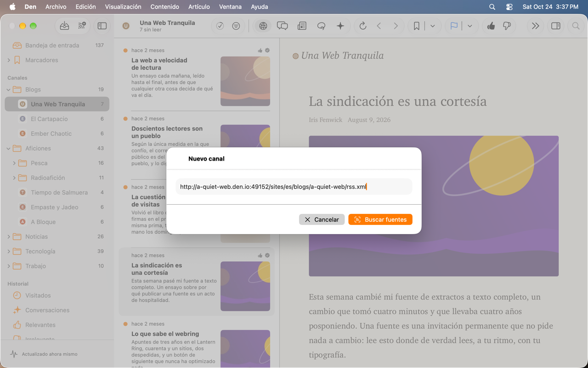Mark the article irrelevant with toolbar thumbs down

[507, 26]
